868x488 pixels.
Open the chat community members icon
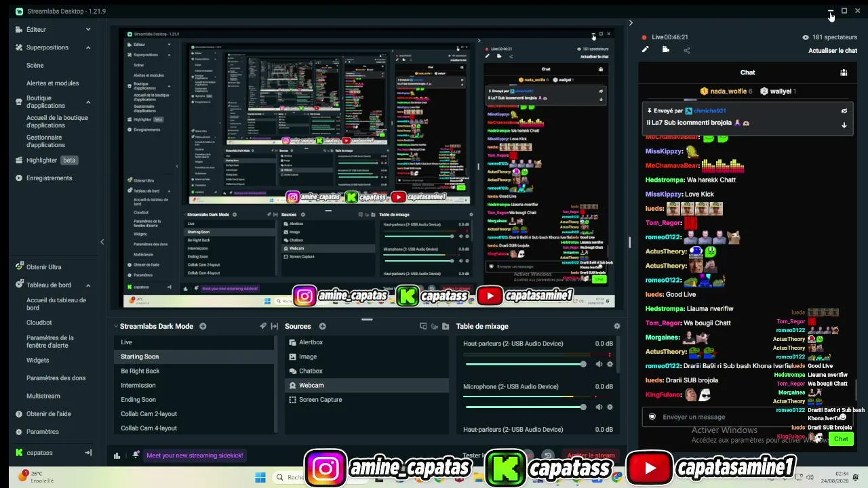[844, 73]
